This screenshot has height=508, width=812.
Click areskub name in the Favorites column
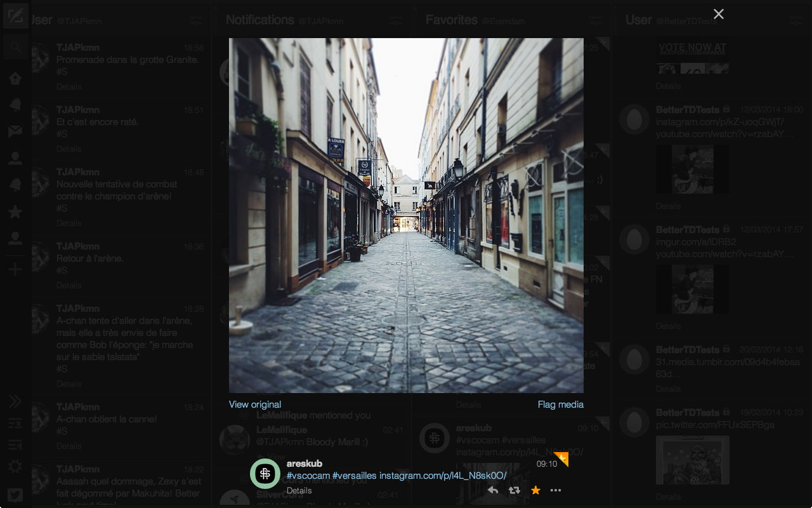tap(474, 428)
